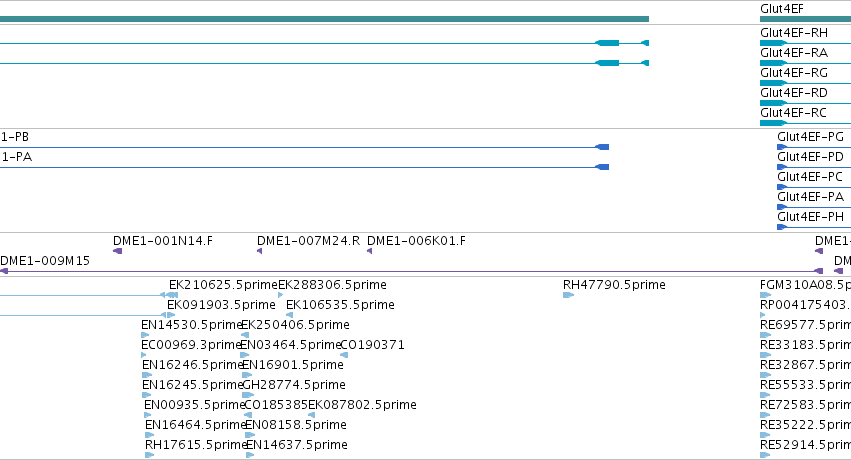Select the Glut4EF-RD transcript

[x=805, y=103]
